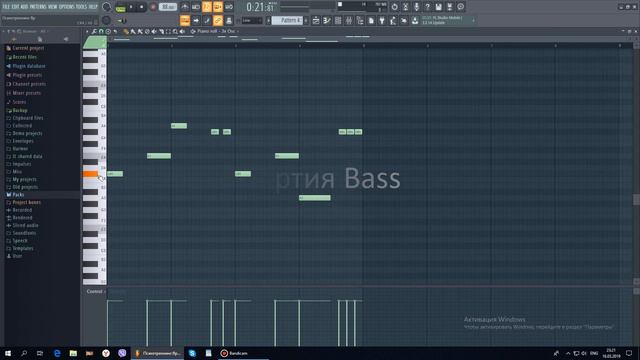Open the OPTIONS menu

67,7
